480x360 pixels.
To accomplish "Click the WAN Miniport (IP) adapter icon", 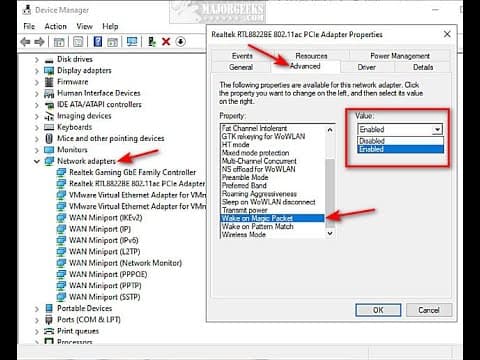I will coord(61,229).
